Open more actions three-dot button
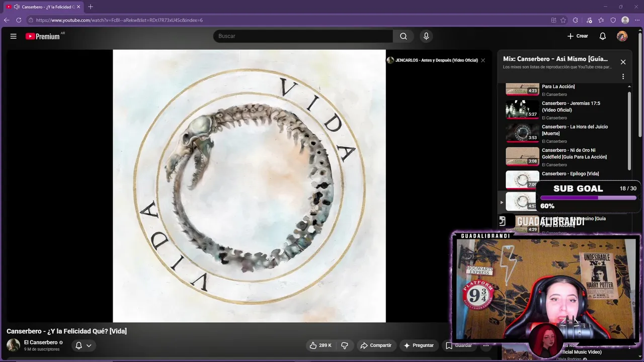Viewport: 644px width, 362px height. 486,345
